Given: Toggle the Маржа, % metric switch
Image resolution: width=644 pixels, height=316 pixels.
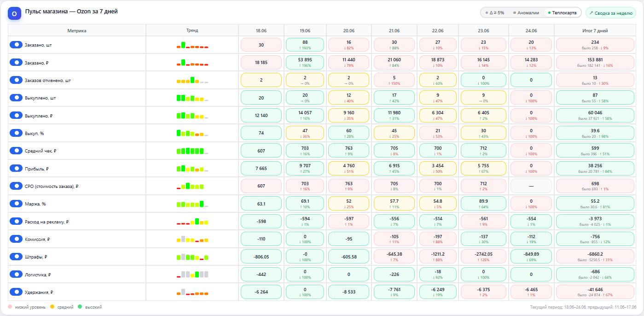Looking at the screenshot, I should (x=16, y=204).
